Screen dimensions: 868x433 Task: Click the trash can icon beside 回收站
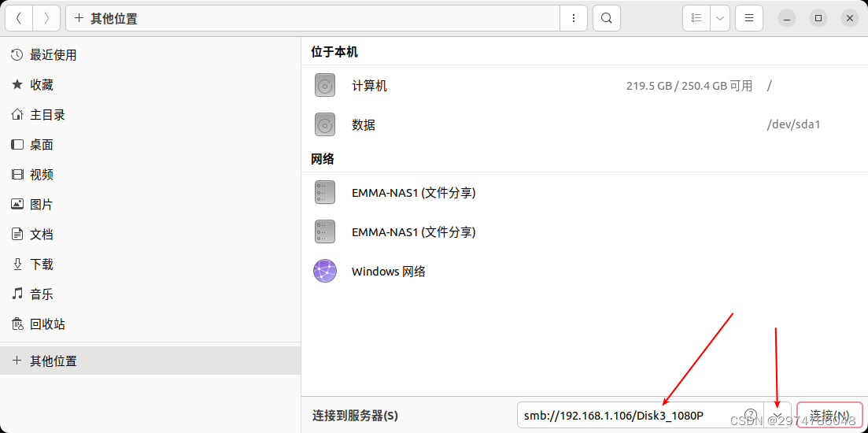coord(17,324)
